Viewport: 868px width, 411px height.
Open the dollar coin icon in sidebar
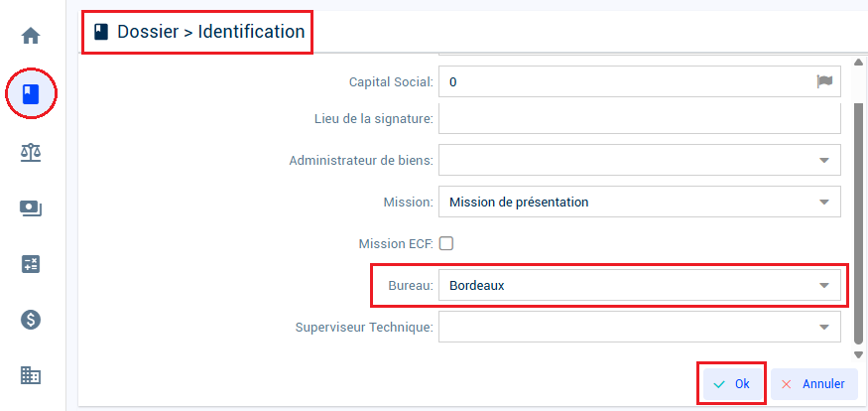[31, 320]
